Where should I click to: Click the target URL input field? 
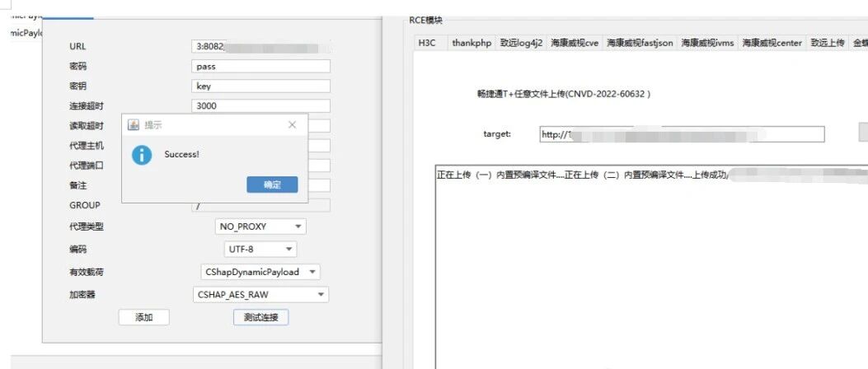click(x=682, y=134)
